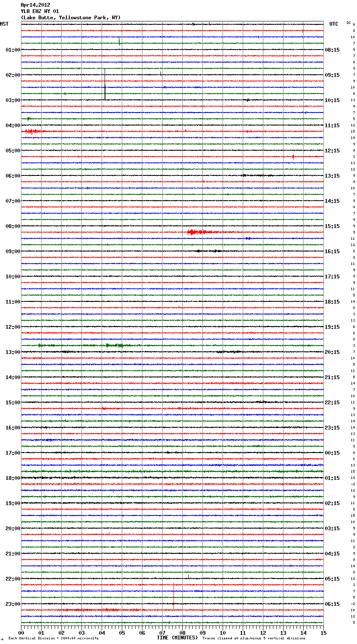Select the "15:00" MST hour label
This screenshot has width=357, height=644.
click(13, 403)
